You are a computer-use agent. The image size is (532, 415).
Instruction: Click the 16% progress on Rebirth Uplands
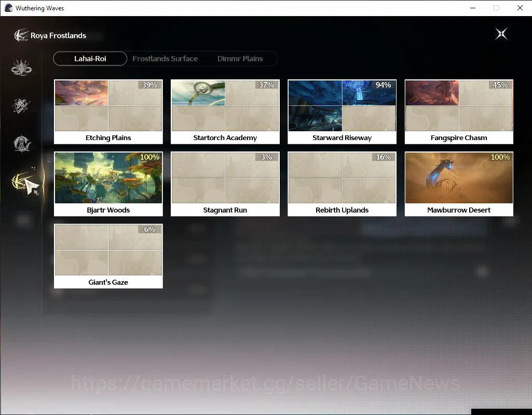tap(384, 157)
